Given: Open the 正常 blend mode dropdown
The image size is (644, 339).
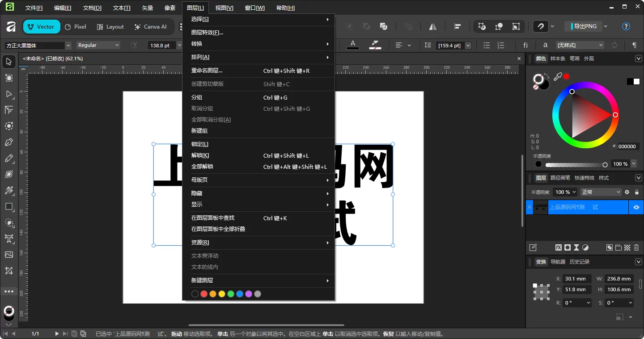Looking at the screenshot, I should point(601,192).
